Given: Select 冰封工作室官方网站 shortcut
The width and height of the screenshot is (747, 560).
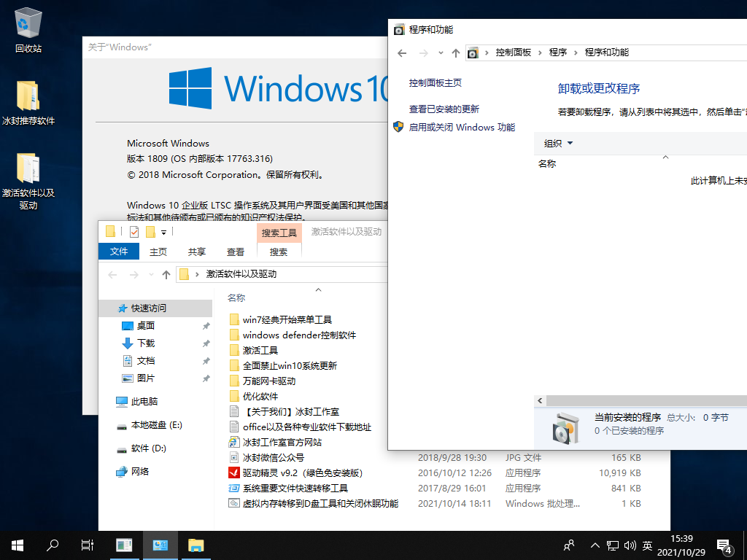Looking at the screenshot, I should pyautogui.click(x=282, y=442).
